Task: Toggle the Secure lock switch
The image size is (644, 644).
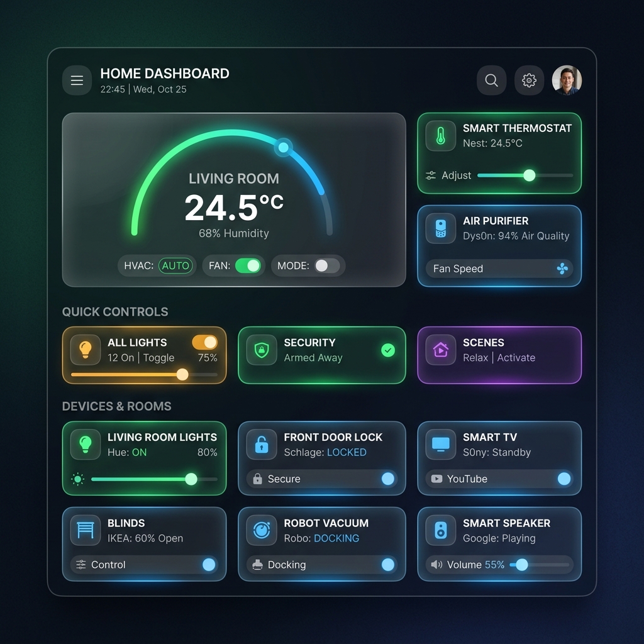Action: point(387,479)
